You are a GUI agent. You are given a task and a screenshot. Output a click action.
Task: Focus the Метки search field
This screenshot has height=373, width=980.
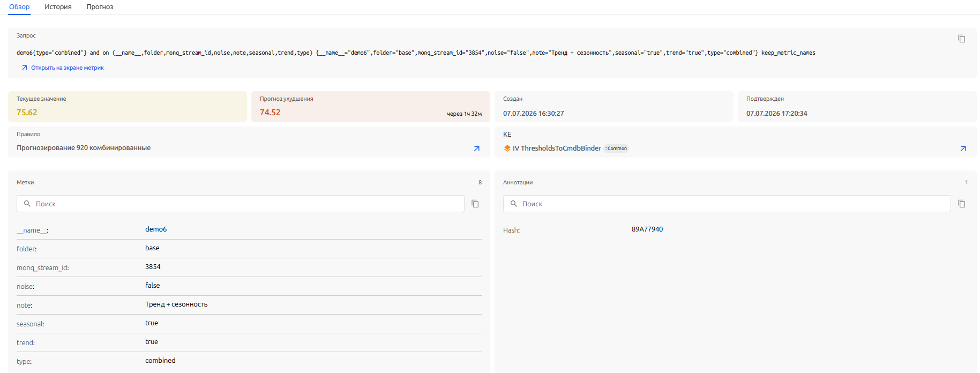click(x=241, y=204)
